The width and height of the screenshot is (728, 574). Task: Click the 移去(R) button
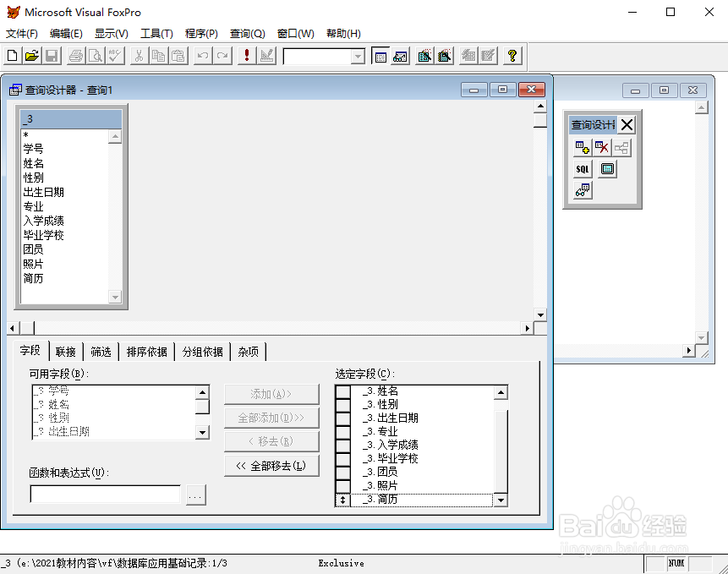(271, 441)
